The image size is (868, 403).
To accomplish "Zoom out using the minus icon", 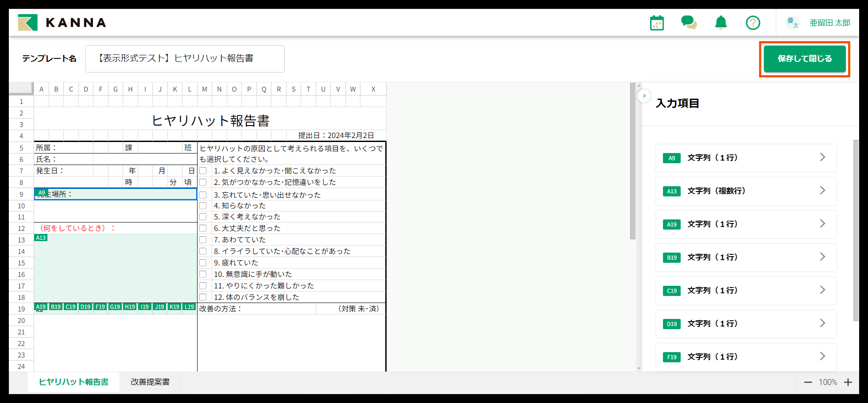I will 808,382.
